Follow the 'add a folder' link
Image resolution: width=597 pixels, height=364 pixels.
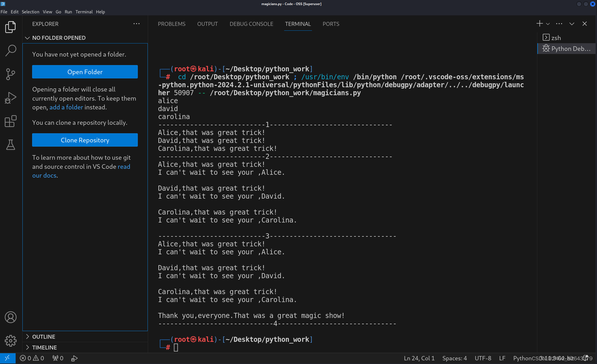click(66, 107)
